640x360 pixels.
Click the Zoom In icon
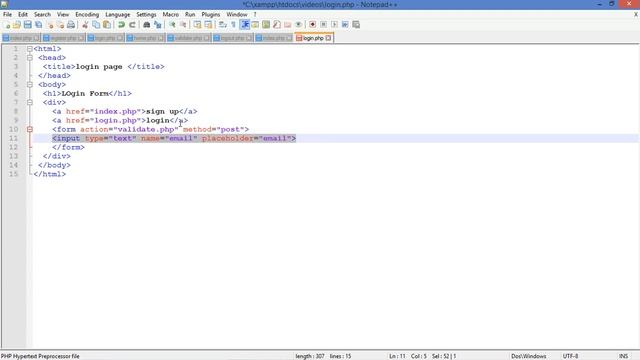[x=172, y=25]
